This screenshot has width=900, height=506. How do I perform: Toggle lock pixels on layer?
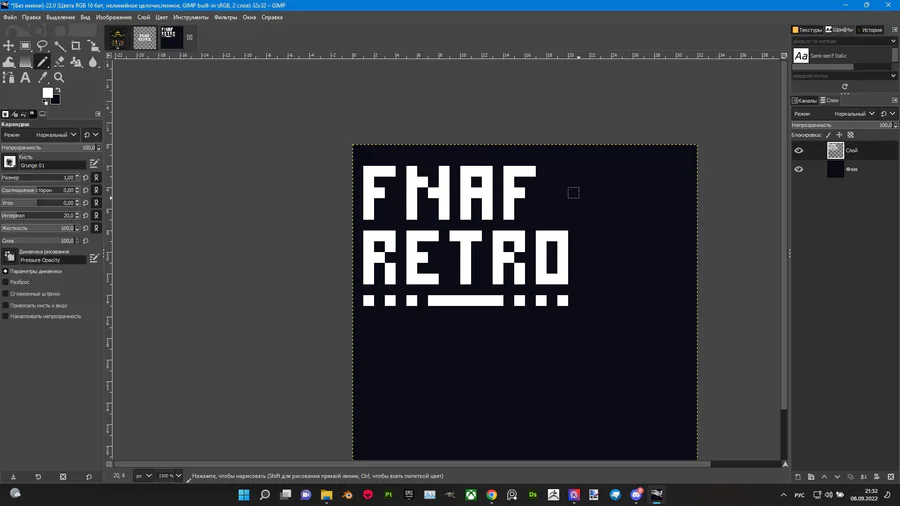(828, 135)
